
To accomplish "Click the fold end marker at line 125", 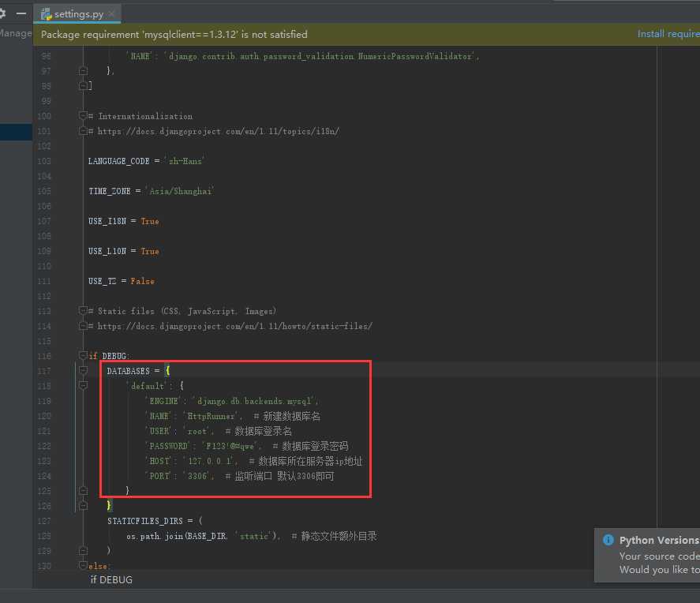I will point(83,490).
